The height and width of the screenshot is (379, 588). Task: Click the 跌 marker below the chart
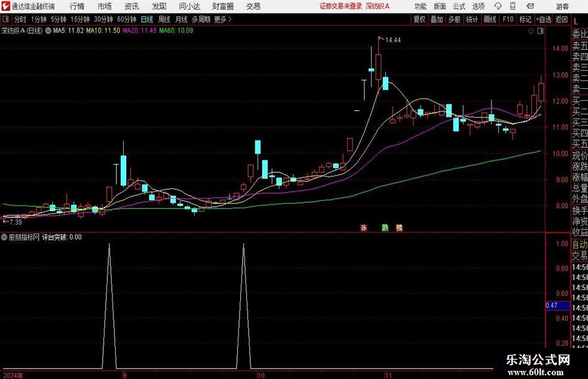pyautogui.click(x=385, y=227)
